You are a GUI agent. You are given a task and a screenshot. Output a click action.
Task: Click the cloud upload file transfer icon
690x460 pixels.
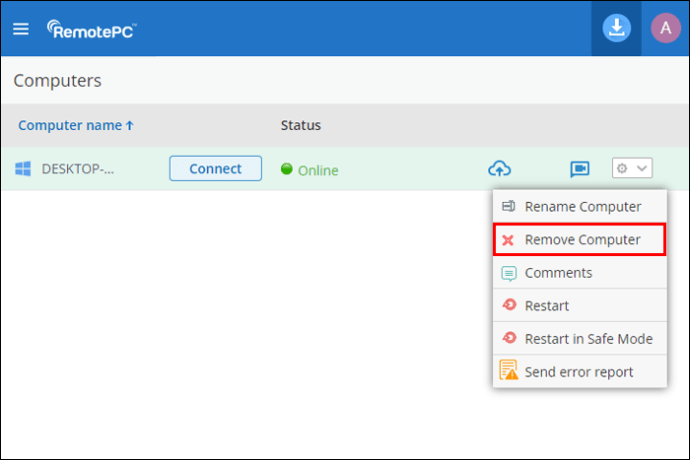pos(499,169)
